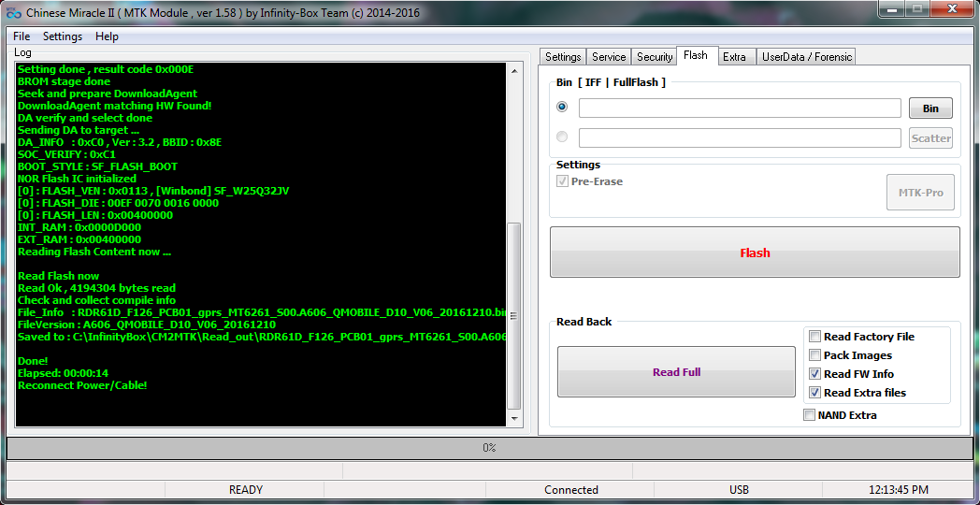Viewport: 980px width, 505px height.
Task: Click the Chinese Miracle app icon in title bar
Action: coord(13,13)
